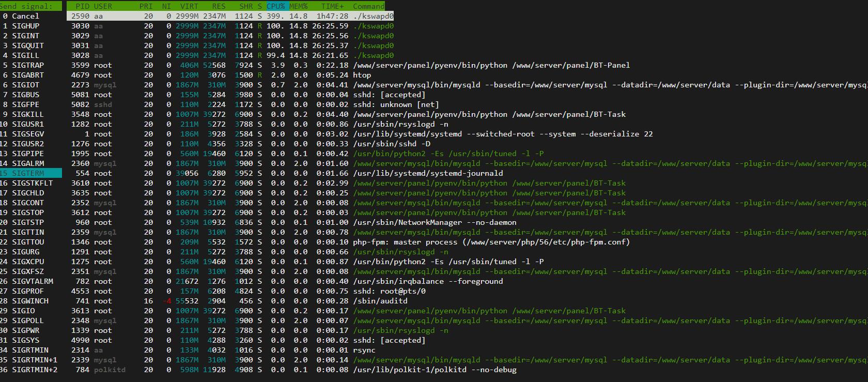868x382 pixels.
Task: Sort by the NI column header
Action: (x=166, y=6)
